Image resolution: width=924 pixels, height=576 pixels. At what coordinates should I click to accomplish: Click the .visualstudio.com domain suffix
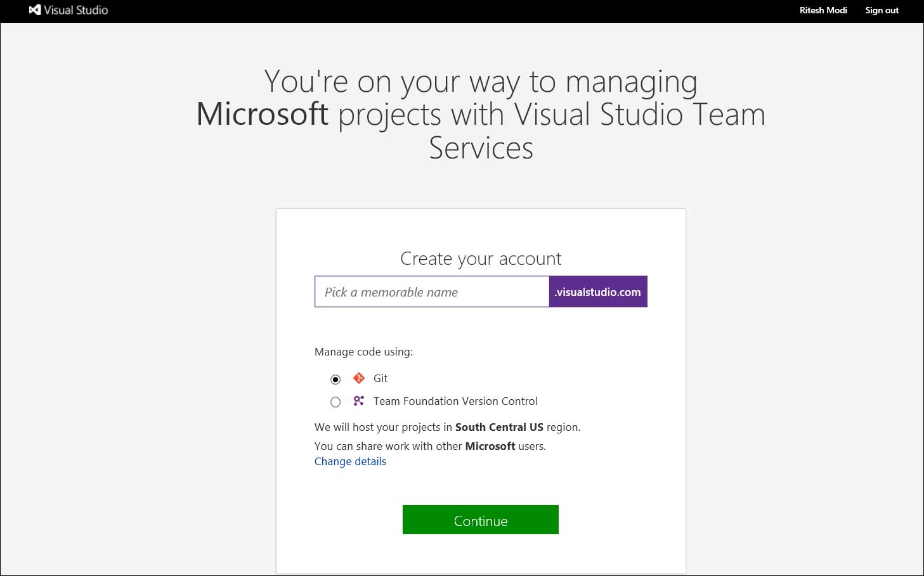click(x=598, y=292)
